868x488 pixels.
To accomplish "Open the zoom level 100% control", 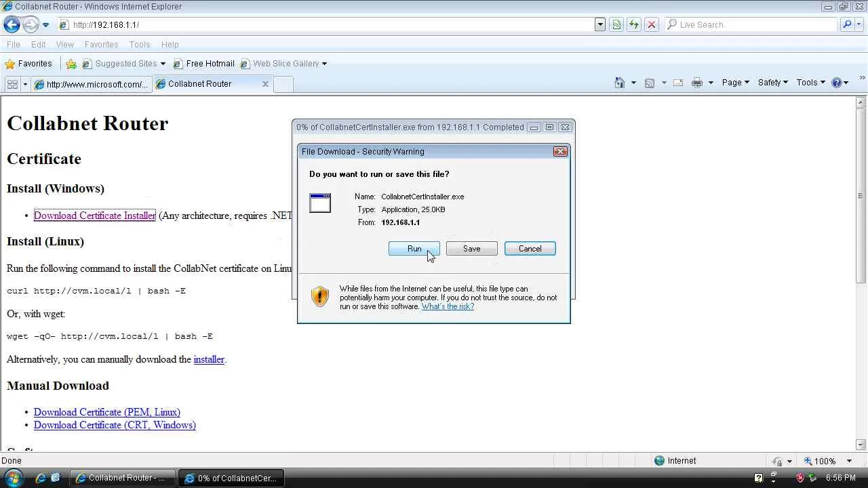I will [x=828, y=461].
